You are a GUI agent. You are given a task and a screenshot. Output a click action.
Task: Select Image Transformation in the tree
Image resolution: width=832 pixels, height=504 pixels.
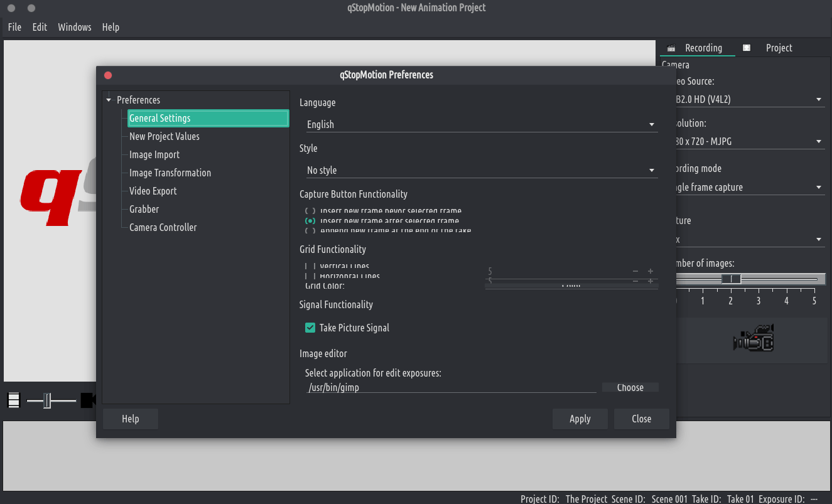[170, 173]
